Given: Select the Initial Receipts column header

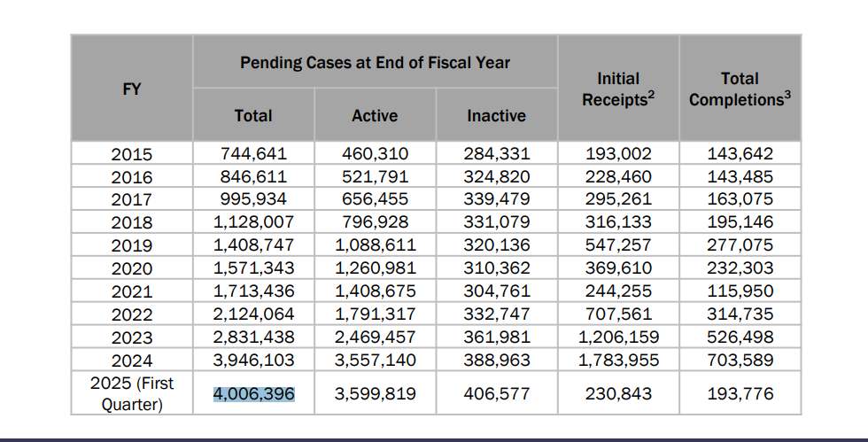Looking at the screenshot, I should (x=618, y=89).
